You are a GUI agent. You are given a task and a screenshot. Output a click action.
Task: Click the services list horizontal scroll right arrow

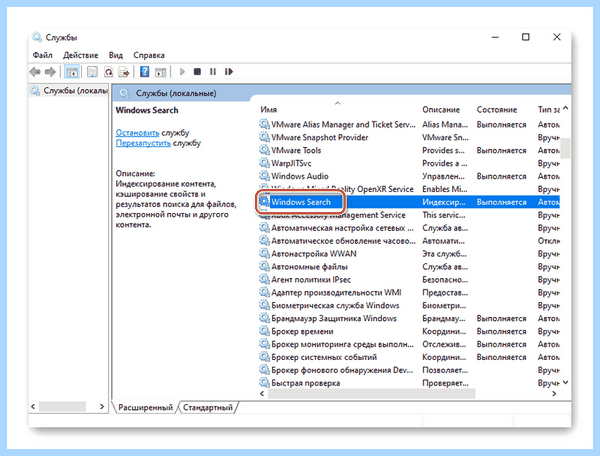(554, 393)
